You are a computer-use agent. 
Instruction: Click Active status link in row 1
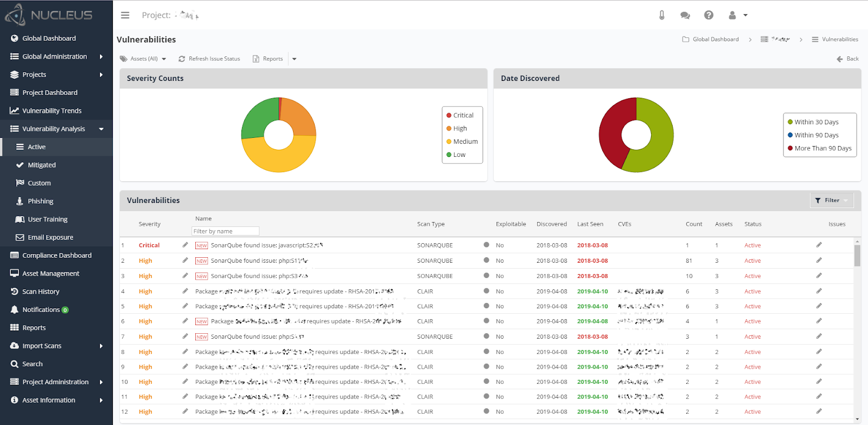click(x=752, y=245)
